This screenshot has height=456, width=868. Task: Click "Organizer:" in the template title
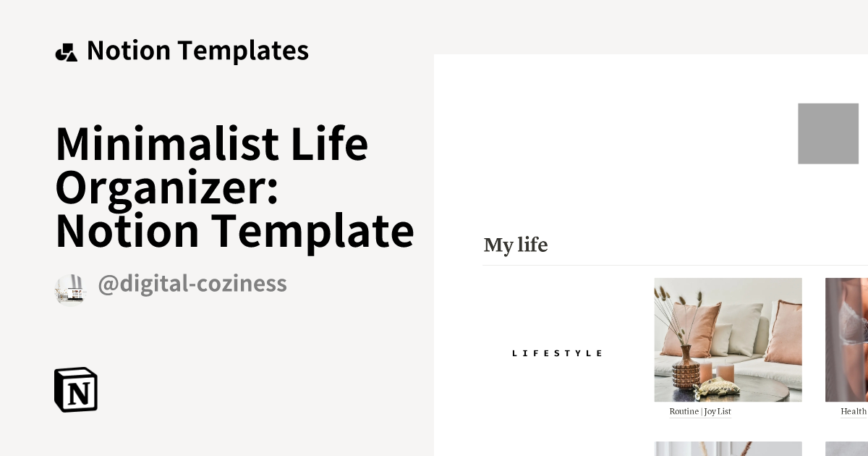click(x=167, y=187)
